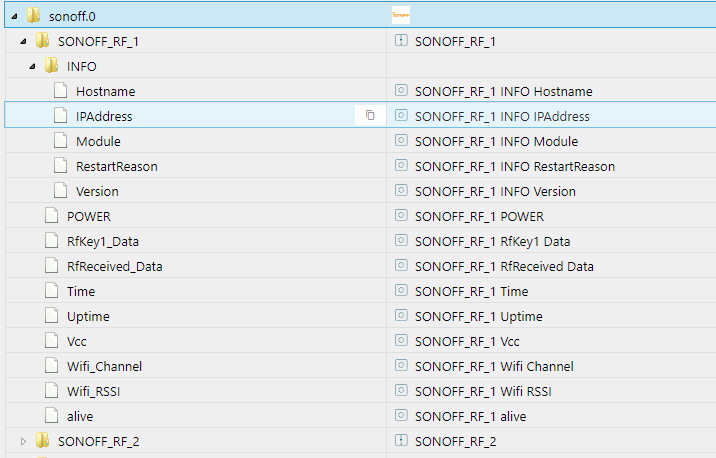Click the state icon beside SONOFF_RF_1 alive
Screen dimensions: 716x458
point(401,416)
